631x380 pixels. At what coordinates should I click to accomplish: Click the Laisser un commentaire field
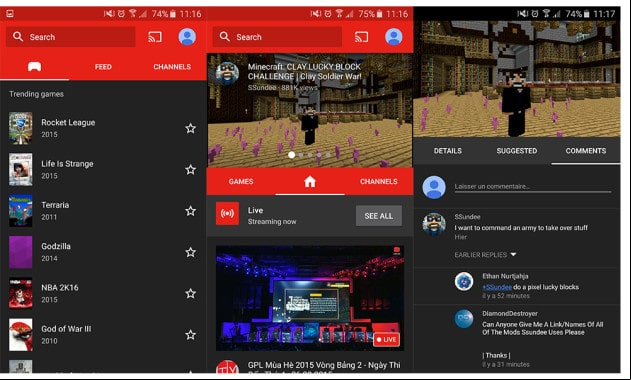pyautogui.click(x=533, y=187)
